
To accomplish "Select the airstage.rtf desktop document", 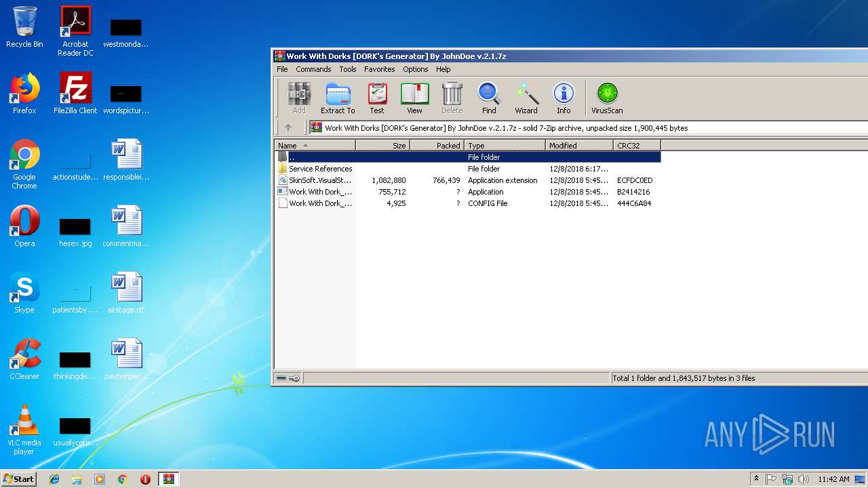I will point(126,293).
